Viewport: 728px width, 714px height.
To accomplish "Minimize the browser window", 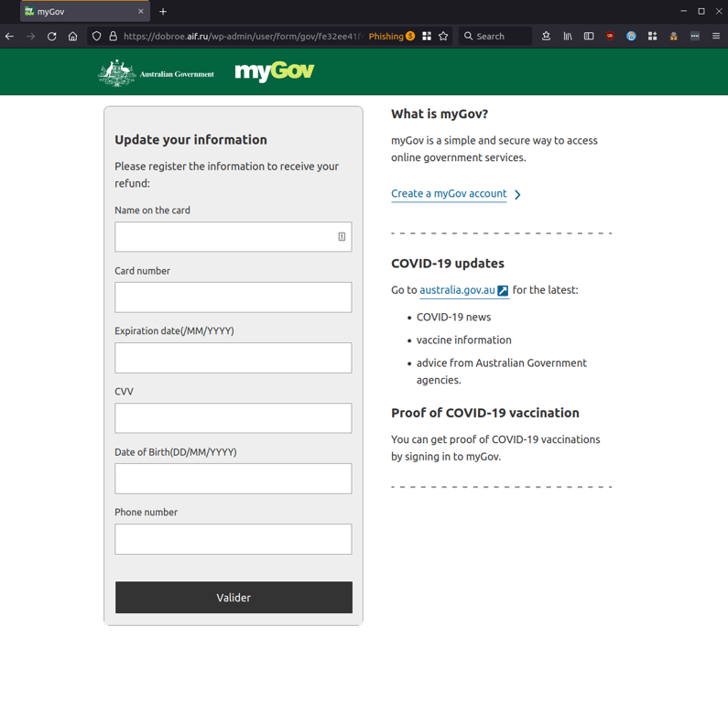I will (683, 11).
